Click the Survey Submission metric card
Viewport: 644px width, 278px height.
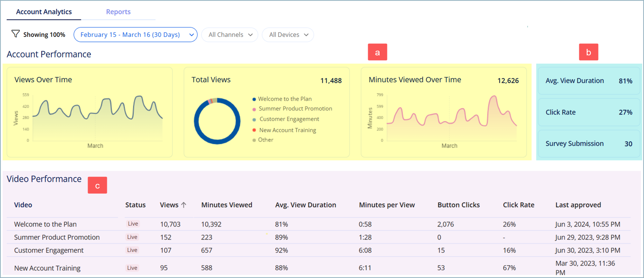click(x=588, y=144)
